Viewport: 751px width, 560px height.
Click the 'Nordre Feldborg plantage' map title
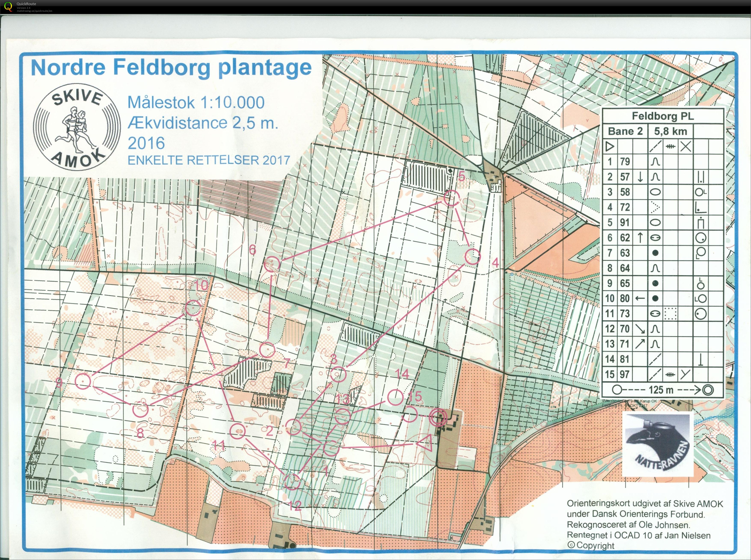pos(171,67)
